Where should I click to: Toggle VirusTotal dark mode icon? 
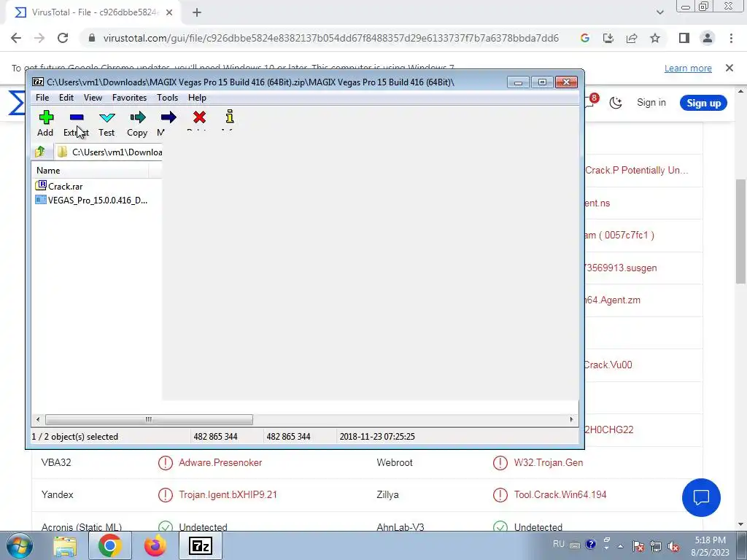pos(616,103)
